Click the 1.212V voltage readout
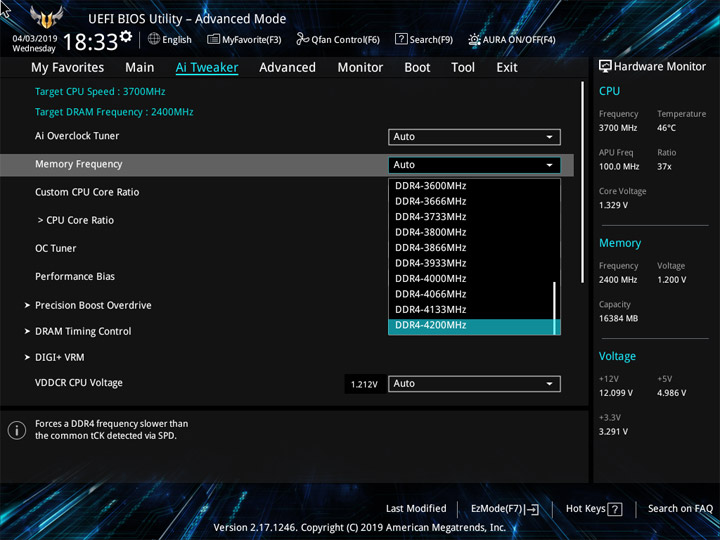This screenshot has height=540, width=720. 365,384
